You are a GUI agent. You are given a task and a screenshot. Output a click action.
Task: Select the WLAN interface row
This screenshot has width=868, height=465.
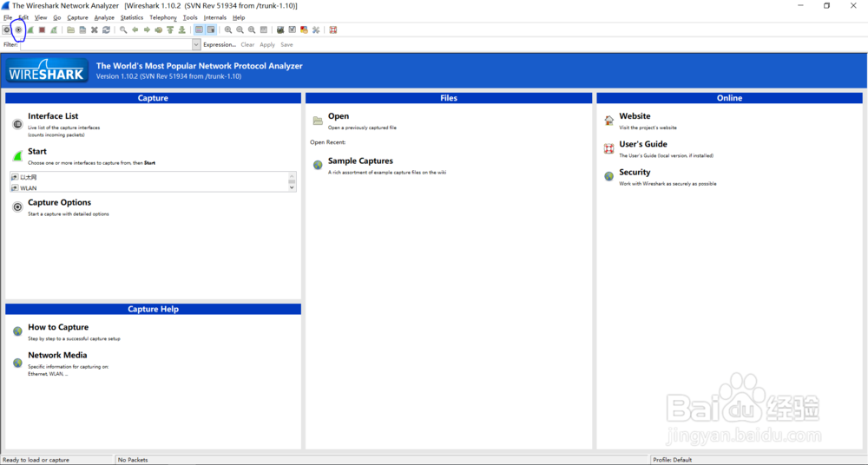pos(149,187)
